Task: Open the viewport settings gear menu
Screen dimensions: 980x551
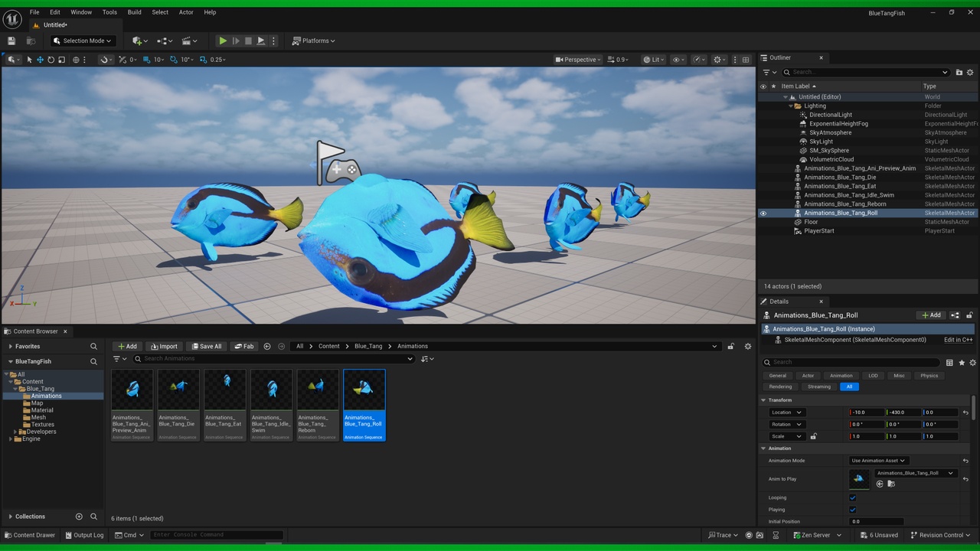Action: pos(719,60)
